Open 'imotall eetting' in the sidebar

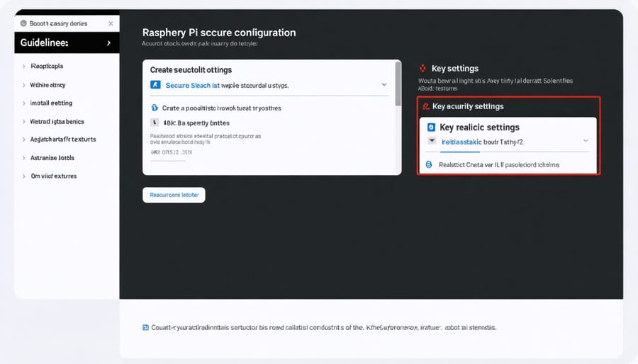click(x=51, y=103)
